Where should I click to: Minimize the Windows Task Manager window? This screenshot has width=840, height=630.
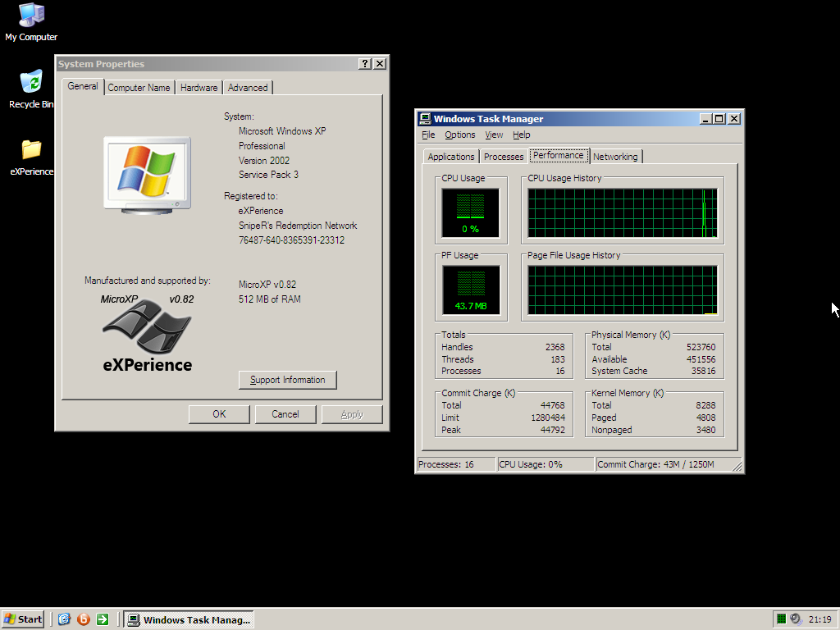click(x=705, y=118)
